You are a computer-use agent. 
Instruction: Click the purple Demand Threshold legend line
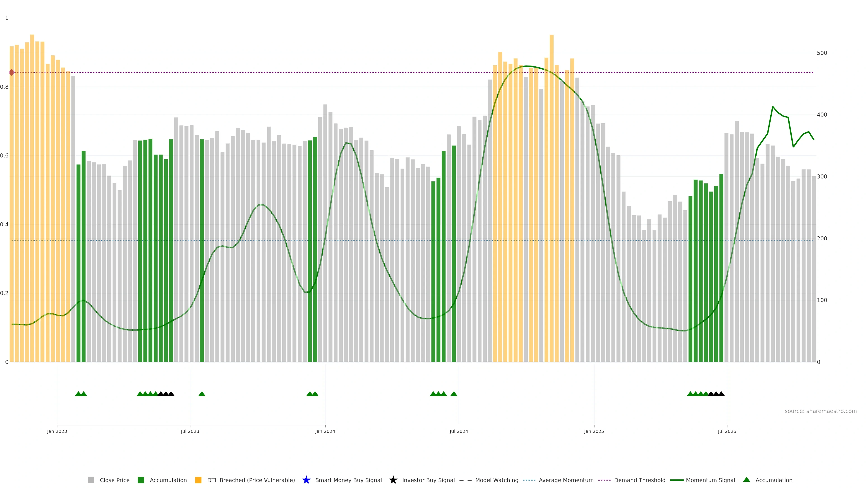tap(604, 480)
